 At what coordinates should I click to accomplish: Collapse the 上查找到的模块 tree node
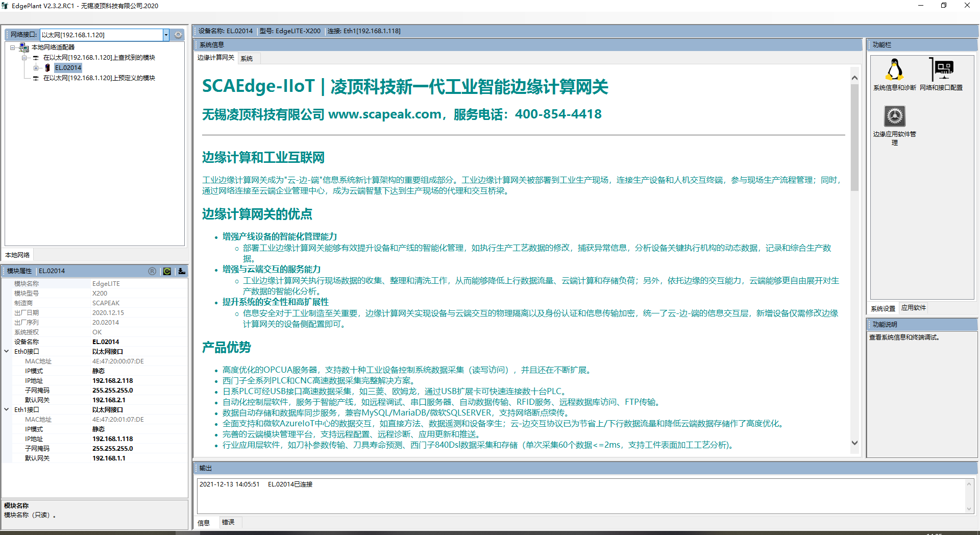24,58
